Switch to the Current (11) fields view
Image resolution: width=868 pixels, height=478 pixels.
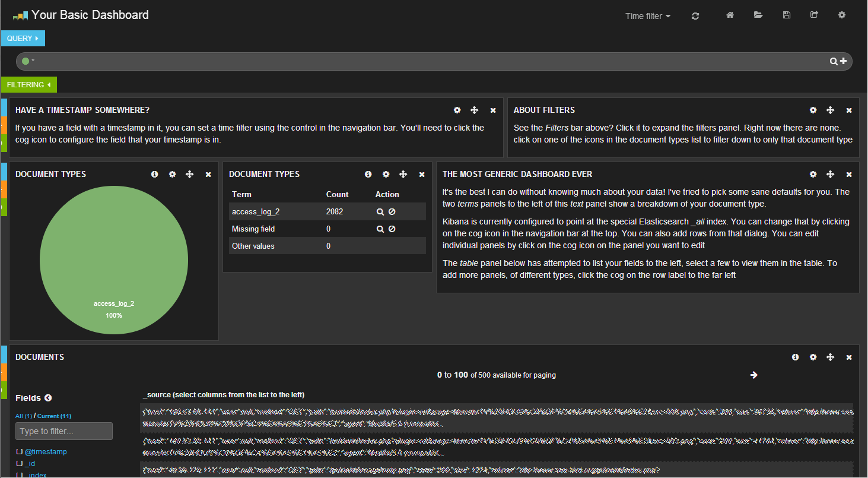[53, 416]
